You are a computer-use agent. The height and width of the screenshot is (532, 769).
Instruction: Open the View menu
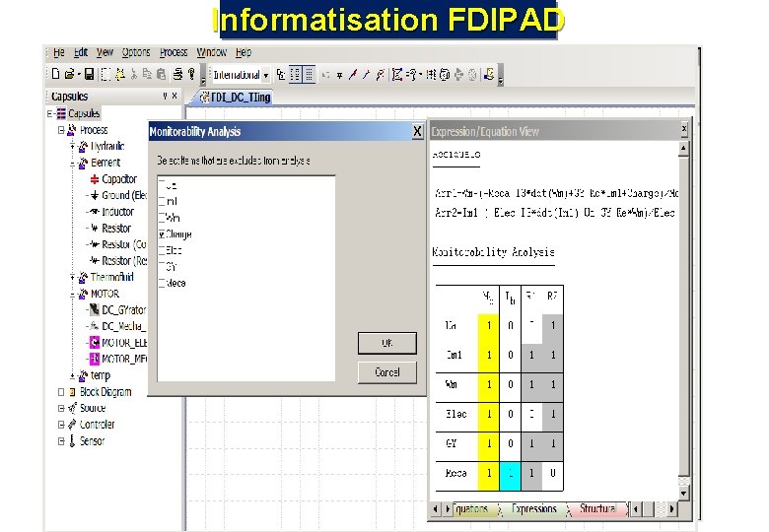pos(105,52)
